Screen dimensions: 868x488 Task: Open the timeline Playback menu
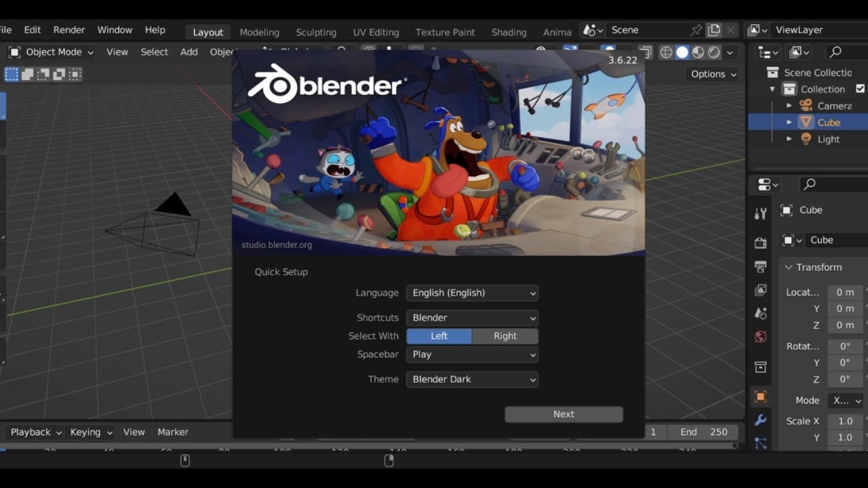pyautogui.click(x=36, y=432)
